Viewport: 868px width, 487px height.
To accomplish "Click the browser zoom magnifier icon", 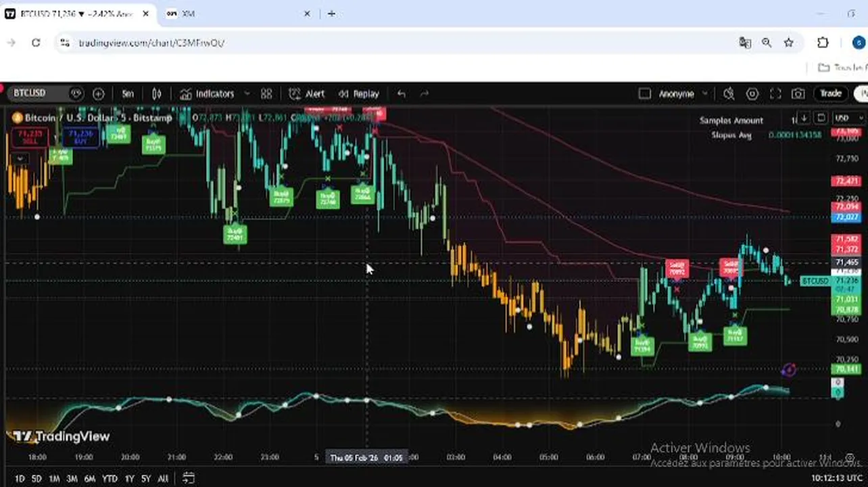I will pyautogui.click(x=767, y=43).
